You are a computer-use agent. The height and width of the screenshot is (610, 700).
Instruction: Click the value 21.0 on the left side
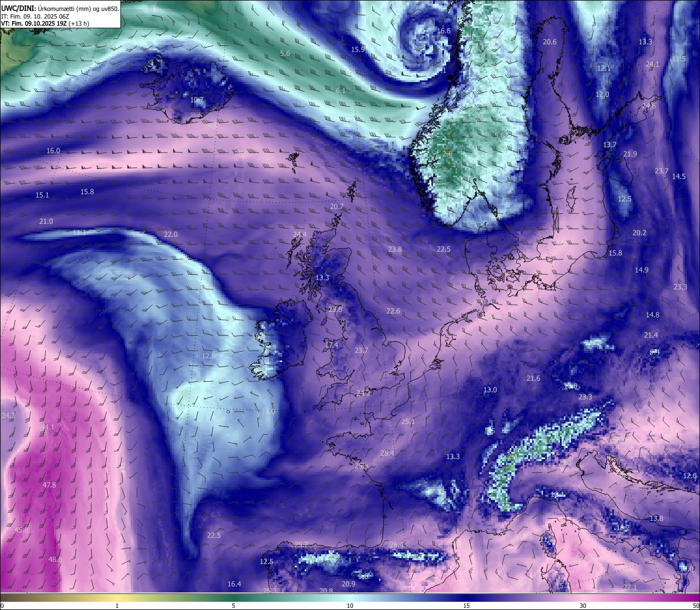coord(46,222)
